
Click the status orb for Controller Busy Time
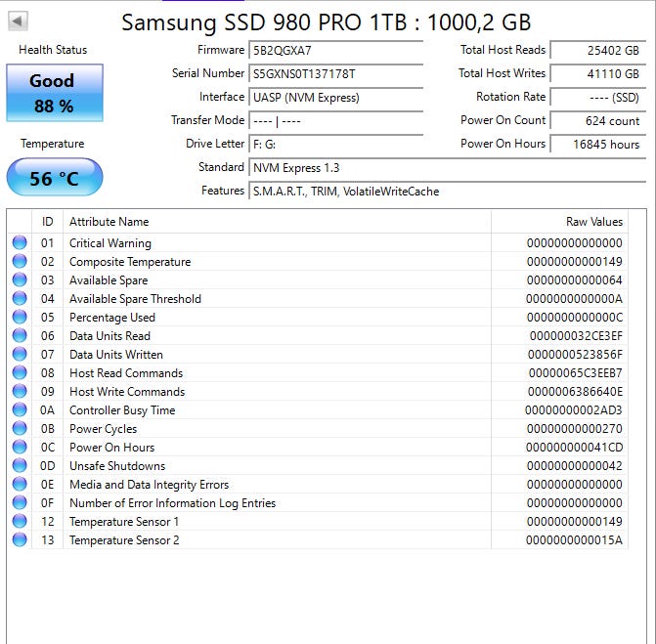pos(20,409)
